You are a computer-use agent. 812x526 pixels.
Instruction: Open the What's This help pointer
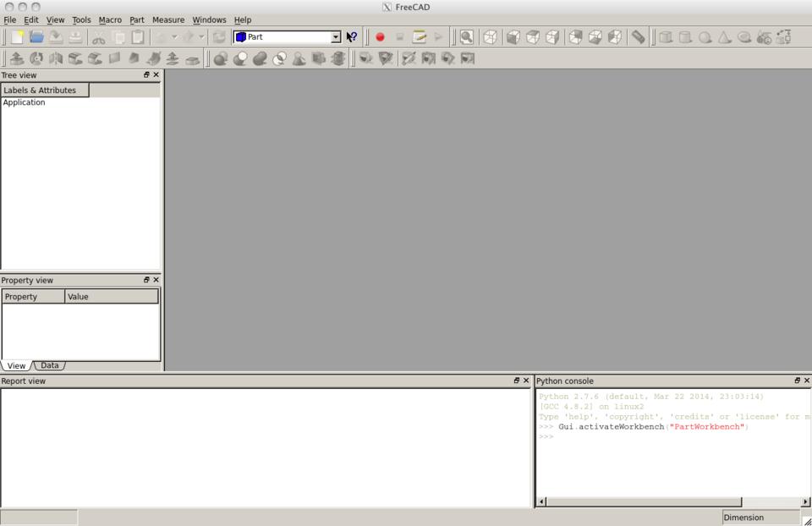(352, 37)
